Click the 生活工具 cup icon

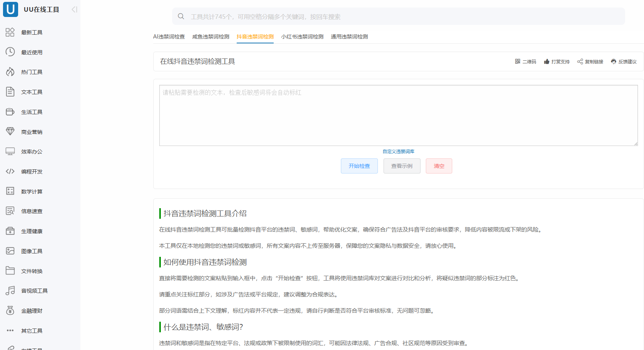tap(10, 112)
